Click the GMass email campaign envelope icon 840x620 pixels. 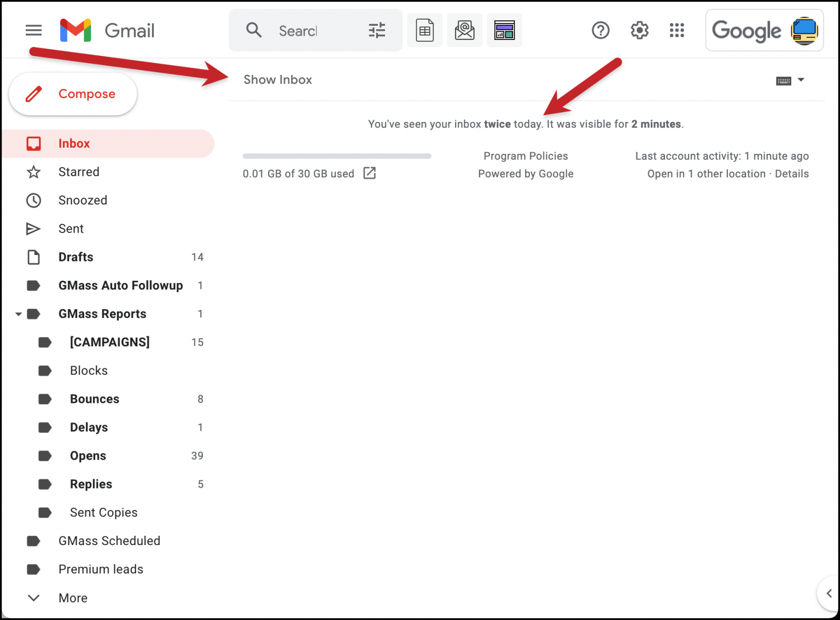pyautogui.click(x=464, y=30)
